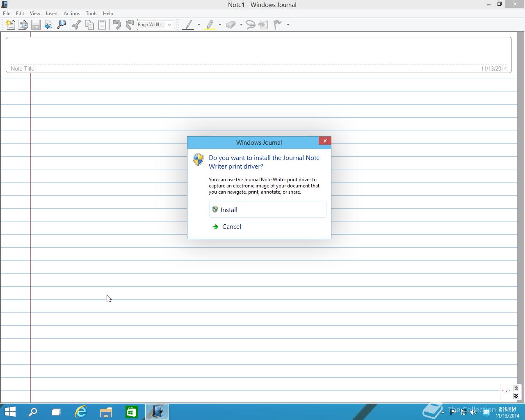525x420 pixels.
Task: Expand the Pen tool options arrow
Action: (x=199, y=25)
